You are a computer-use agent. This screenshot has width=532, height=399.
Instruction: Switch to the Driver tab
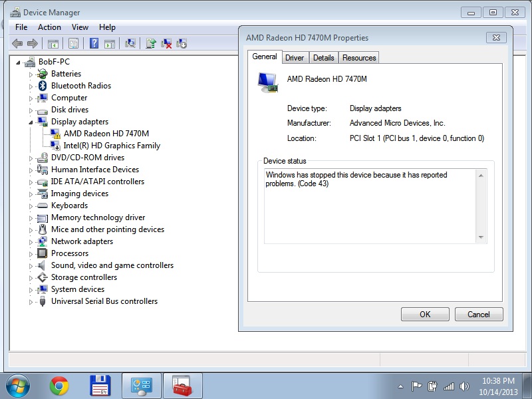[x=295, y=58]
